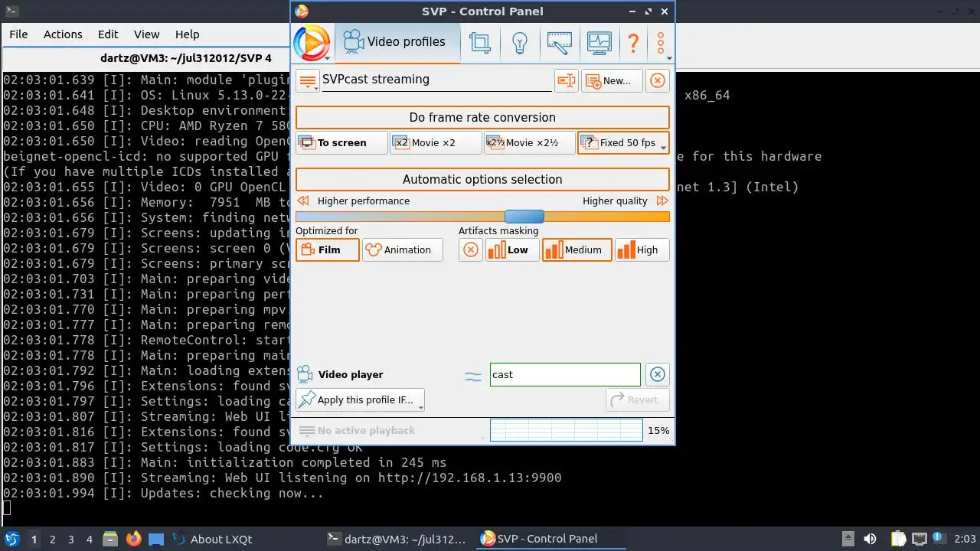
Task: Toggle Do frame rate conversion
Action: pyautogui.click(x=482, y=117)
